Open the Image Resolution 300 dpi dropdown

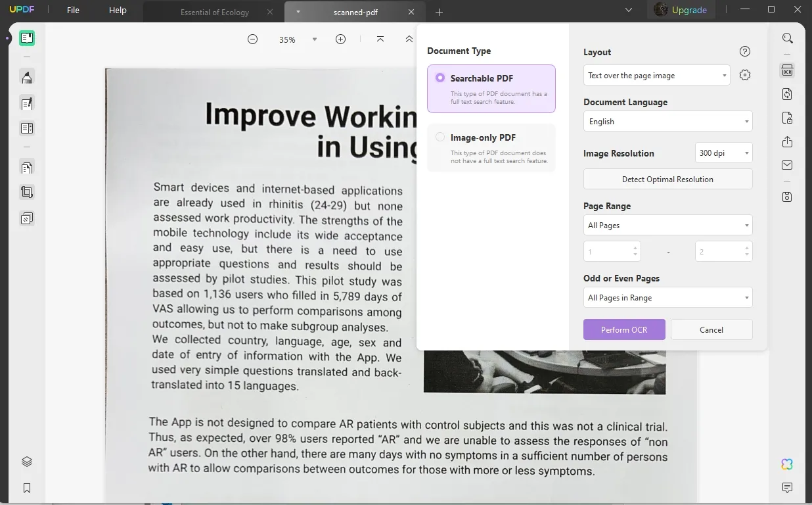pyautogui.click(x=723, y=153)
